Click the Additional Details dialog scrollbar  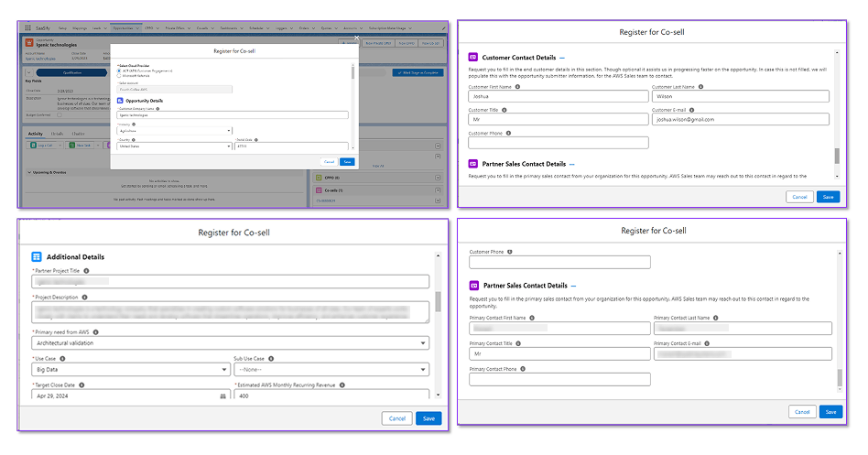pyautogui.click(x=438, y=326)
